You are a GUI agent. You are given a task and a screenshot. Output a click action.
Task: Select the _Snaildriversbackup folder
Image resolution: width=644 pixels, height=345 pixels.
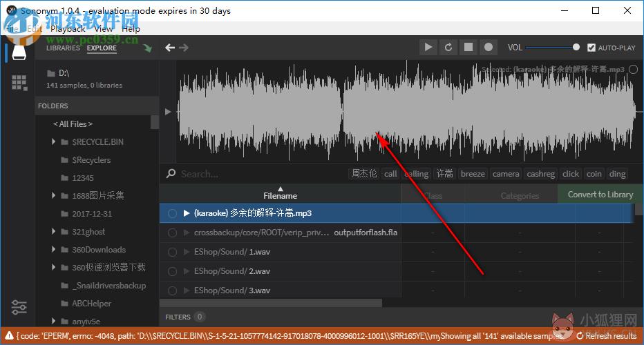pyautogui.click(x=109, y=285)
